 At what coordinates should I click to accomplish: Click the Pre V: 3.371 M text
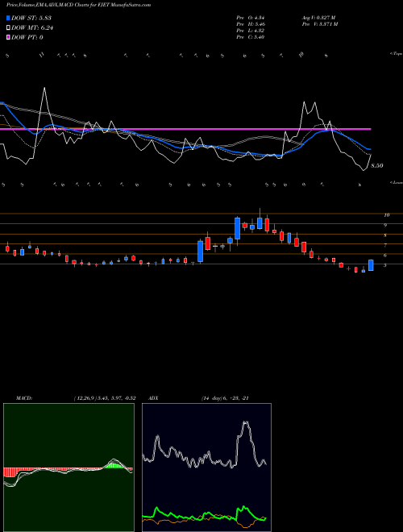[319, 24]
